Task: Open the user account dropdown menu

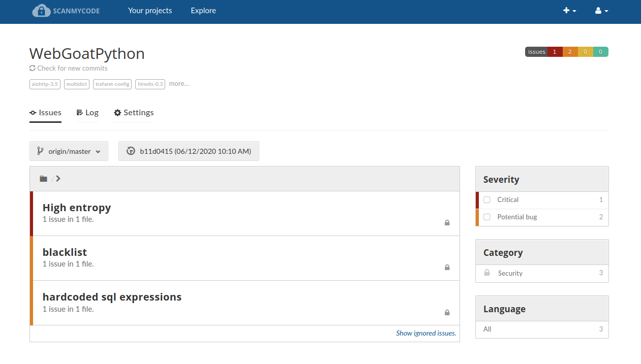Action: 601,11
